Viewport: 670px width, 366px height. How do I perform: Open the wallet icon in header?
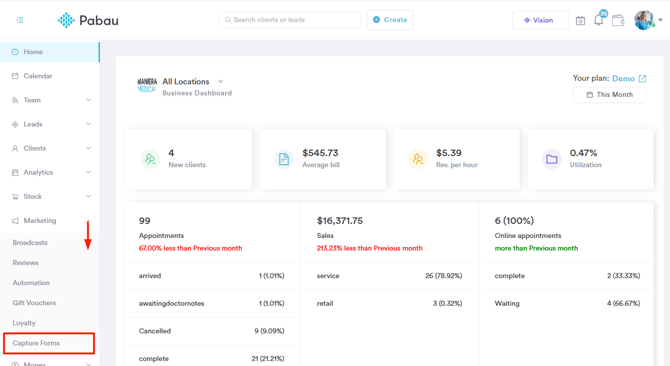click(x=618, y=20)
